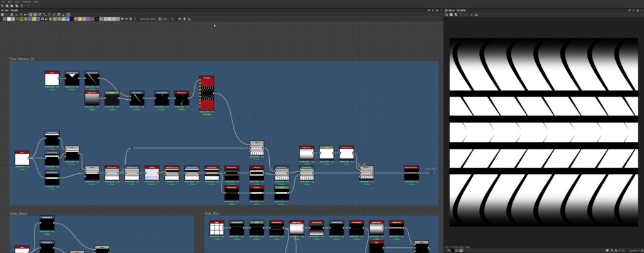This screenshot has width=644, height=253.
Task: Open the Help menu
Action: [x=36, y=2]
